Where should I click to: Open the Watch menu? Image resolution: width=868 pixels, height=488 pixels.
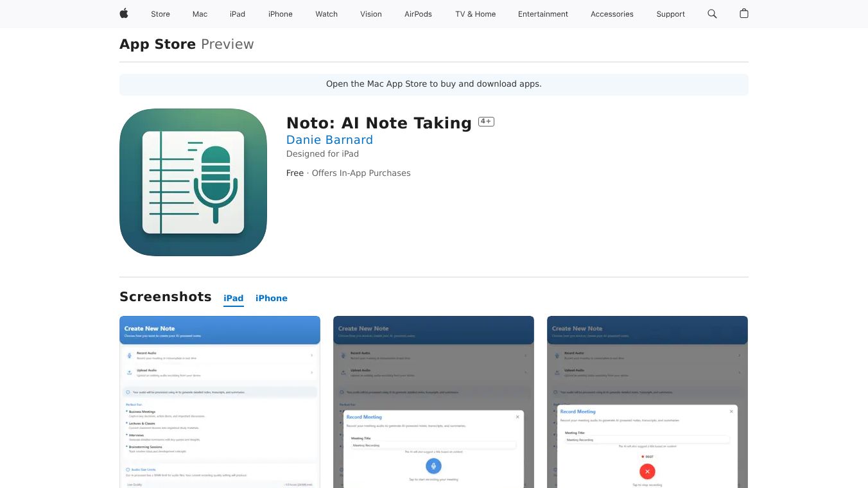point(327,13)
